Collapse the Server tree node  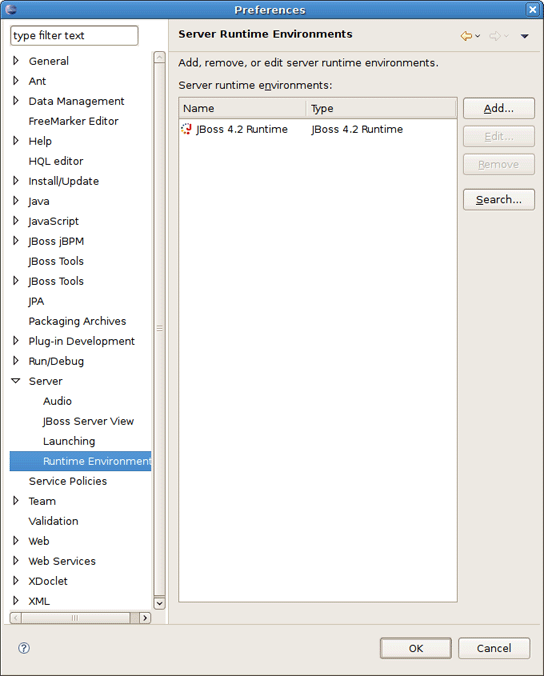16,381
